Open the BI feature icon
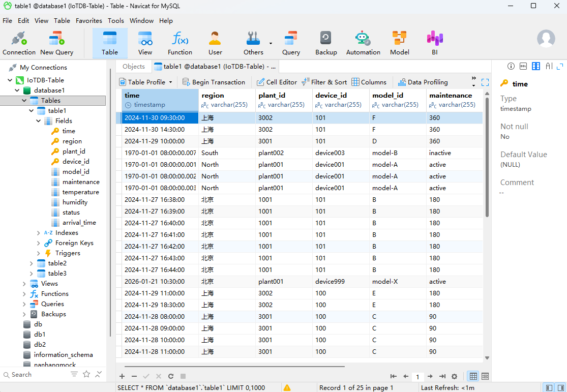Screen dimensions: 567x392 435,43
